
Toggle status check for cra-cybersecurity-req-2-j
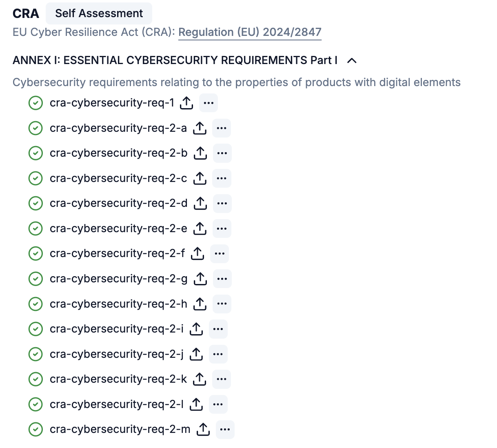pos(36,354)
